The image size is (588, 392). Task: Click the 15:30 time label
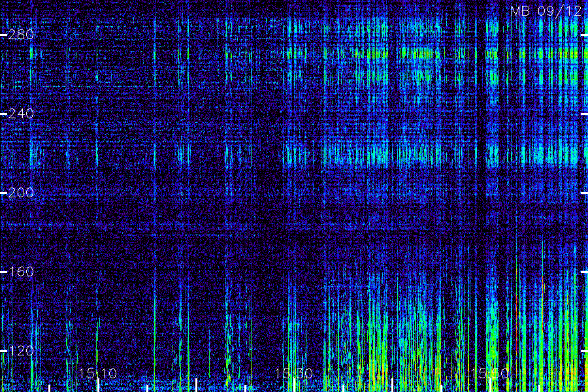click(x=293, y=373)
